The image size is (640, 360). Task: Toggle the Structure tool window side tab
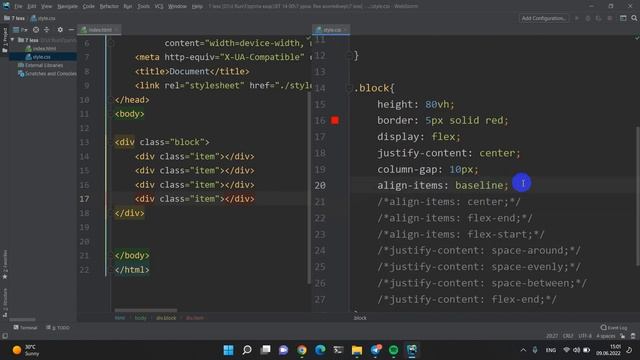pyautogui.click(x=4, y=302)
